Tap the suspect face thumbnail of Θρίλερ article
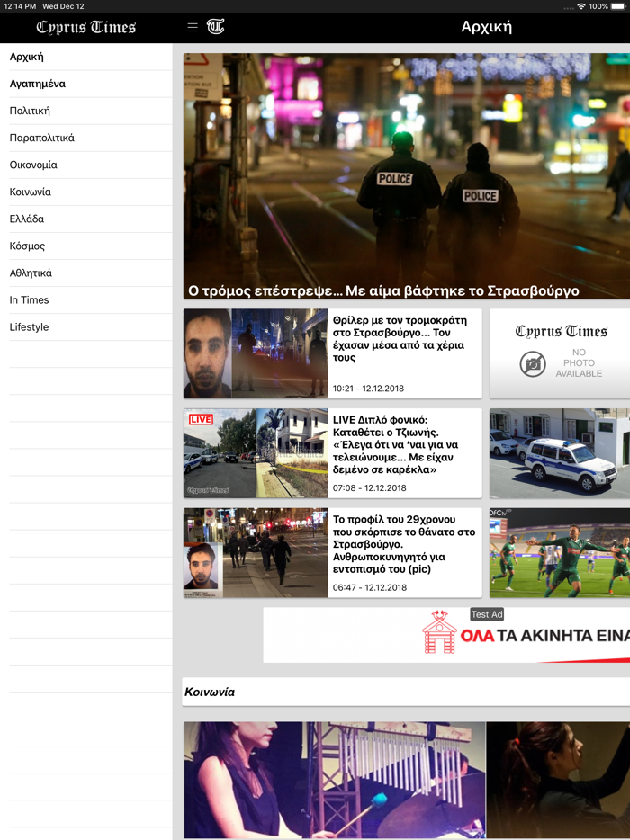Viewport: 630px width, 840px height. click(208, 353)
